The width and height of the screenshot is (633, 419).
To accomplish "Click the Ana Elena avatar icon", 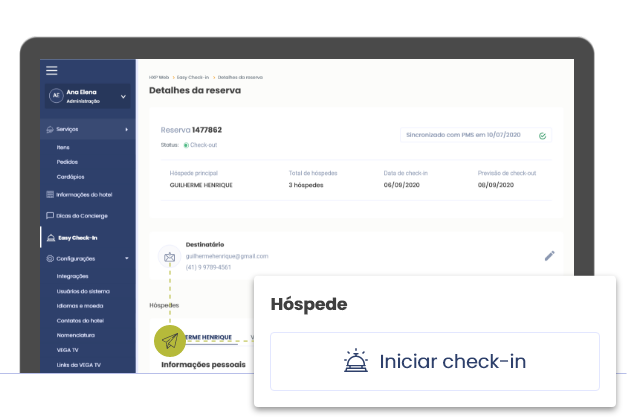I will click(57, 97).
